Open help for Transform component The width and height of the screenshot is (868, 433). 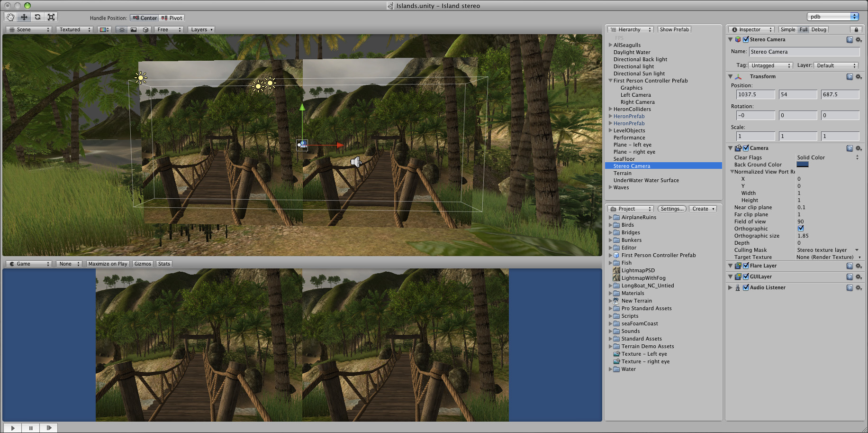point(850,76)
